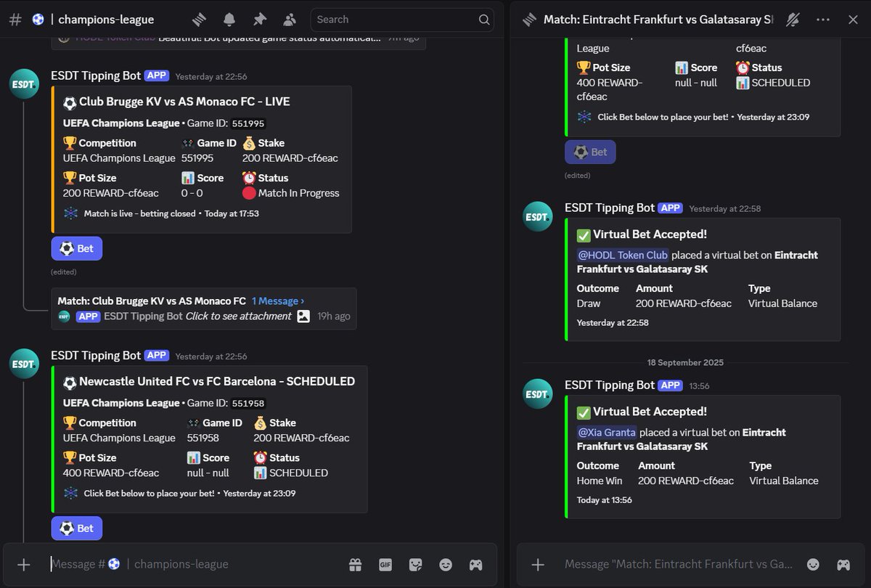The image size is (871, 588).
Task: Open attachment plus button in channel message box
Action: [x=24, y=564]
